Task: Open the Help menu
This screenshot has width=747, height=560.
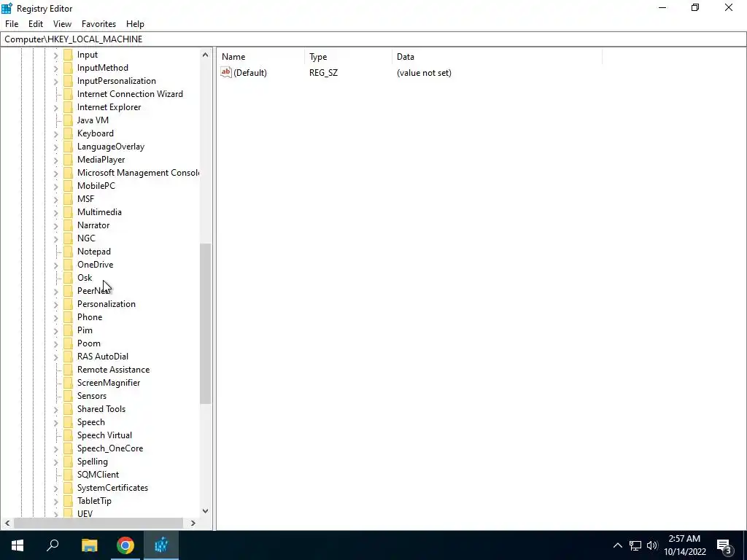Action: coord(135,24)
